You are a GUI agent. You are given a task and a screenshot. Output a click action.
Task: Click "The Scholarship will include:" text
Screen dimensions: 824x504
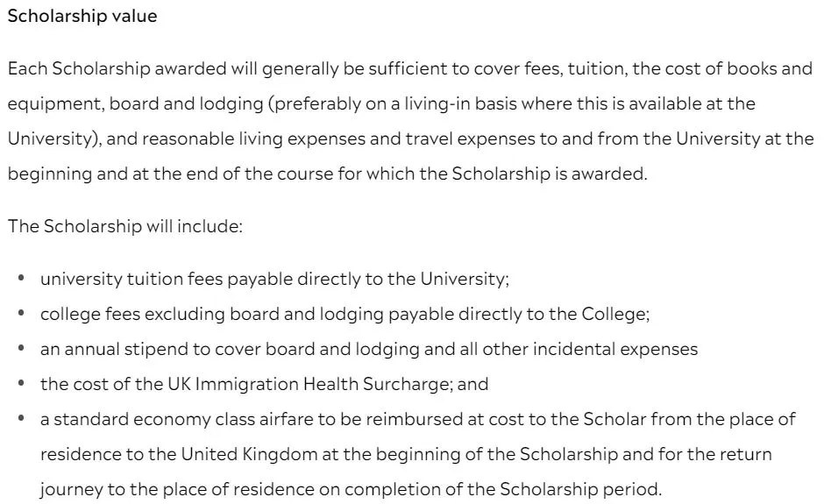pyautogui.click(x=125, y=226)
